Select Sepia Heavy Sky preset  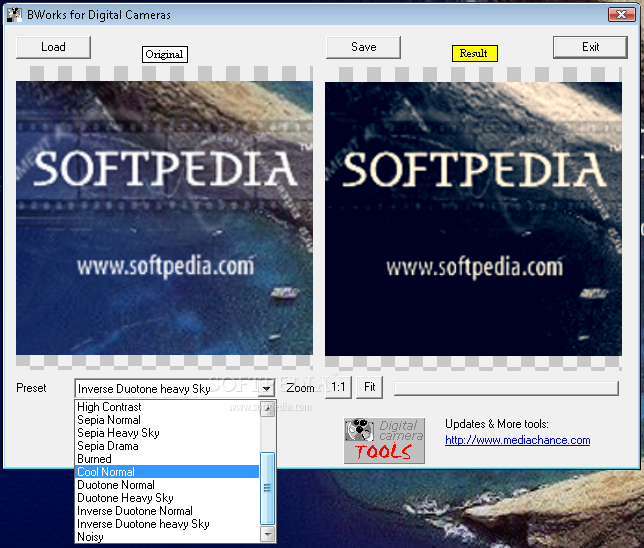coord(168,433)
